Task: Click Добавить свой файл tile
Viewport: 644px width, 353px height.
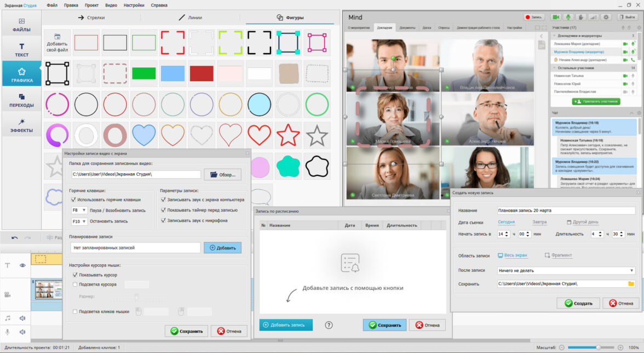Action: (57, 43)
